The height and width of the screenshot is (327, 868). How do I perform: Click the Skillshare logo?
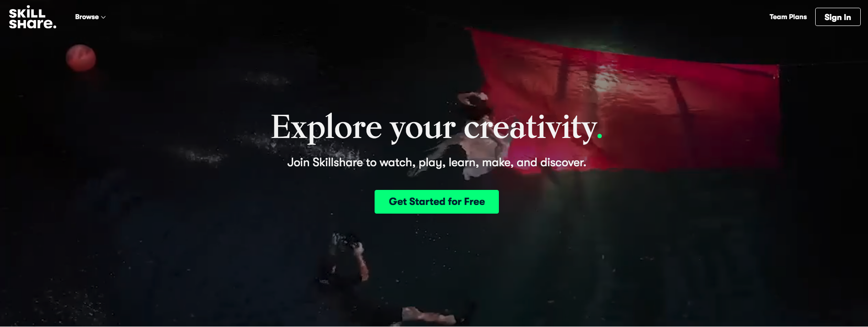(x=33, y=17)
